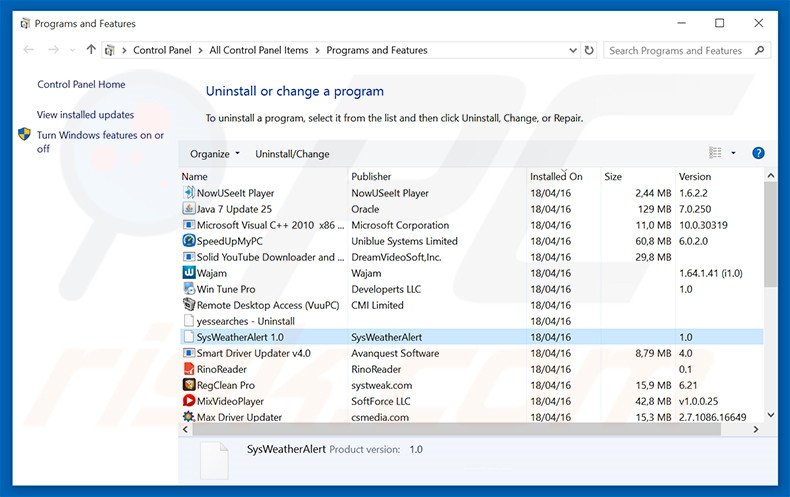Click the forward navigation arrow

pos(53,49)
